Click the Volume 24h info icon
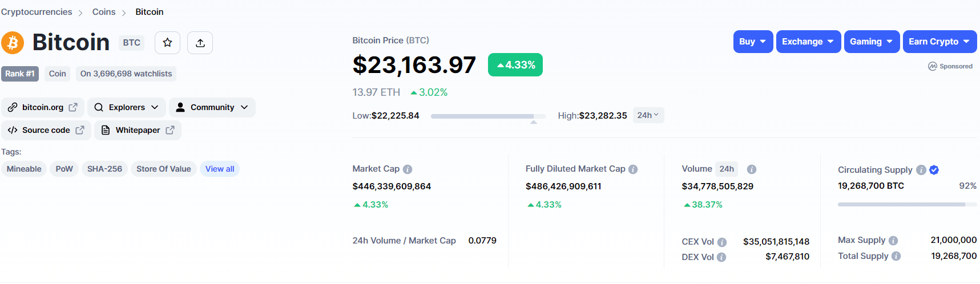This screenshot has height=284, width=980. click(x=752, y=169)
